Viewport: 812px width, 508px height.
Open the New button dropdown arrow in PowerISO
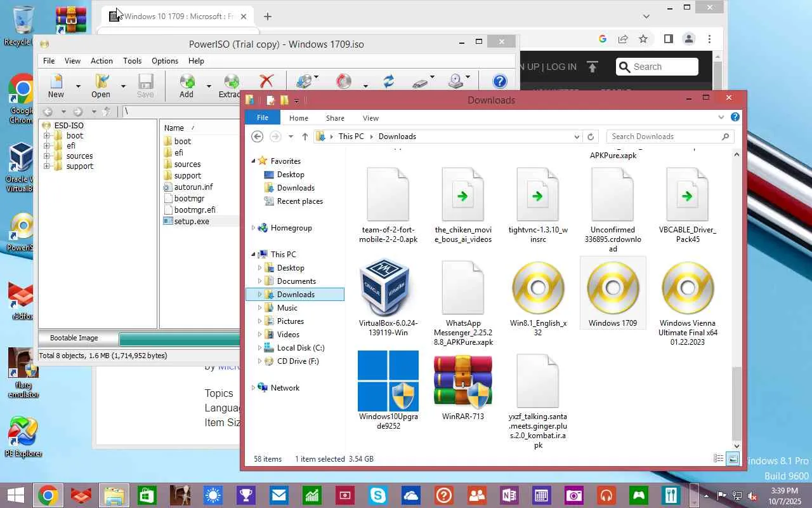[x=78, y=86]
